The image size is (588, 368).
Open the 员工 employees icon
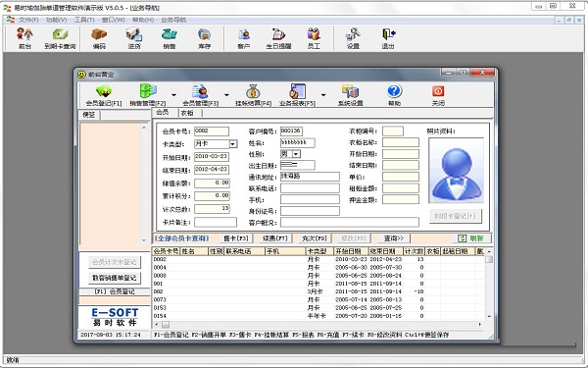[x=314, y=38]
